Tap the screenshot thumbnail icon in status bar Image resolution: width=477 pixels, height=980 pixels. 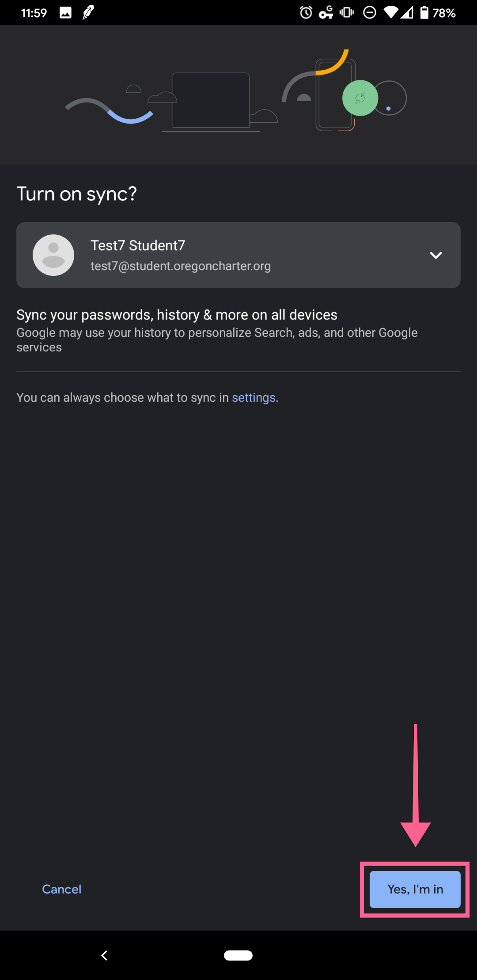click(65, 12)
